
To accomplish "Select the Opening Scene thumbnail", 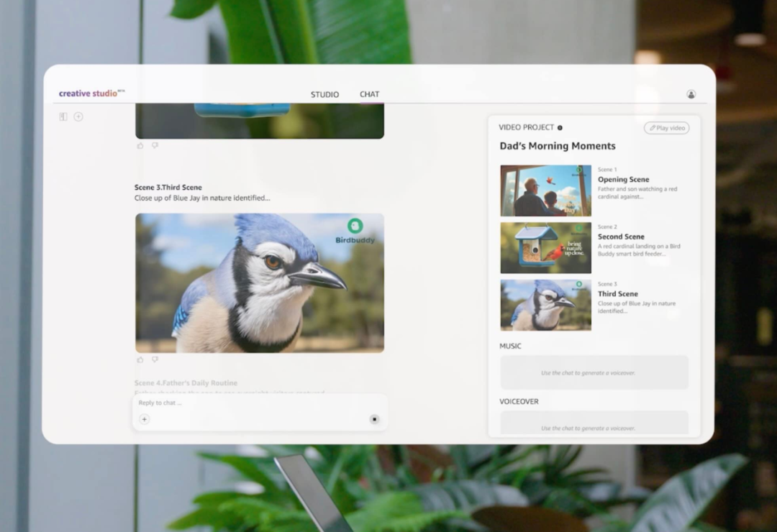I will coord(545,191).
